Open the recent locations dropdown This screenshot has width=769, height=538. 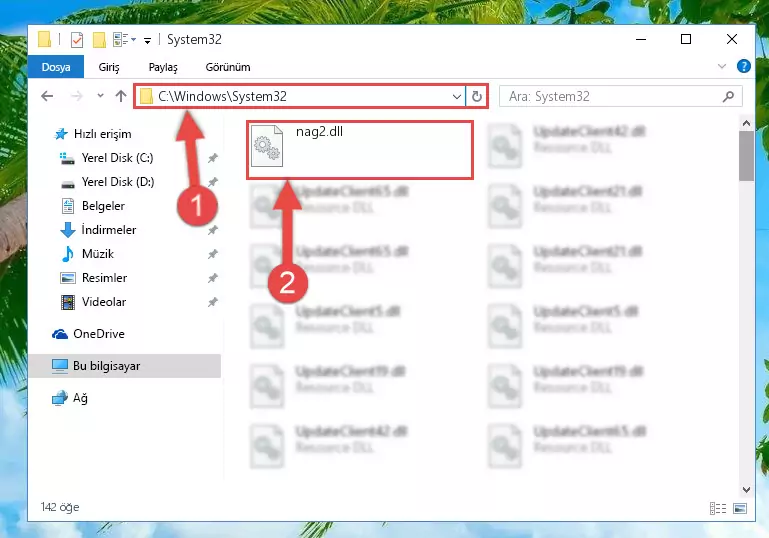101,96
